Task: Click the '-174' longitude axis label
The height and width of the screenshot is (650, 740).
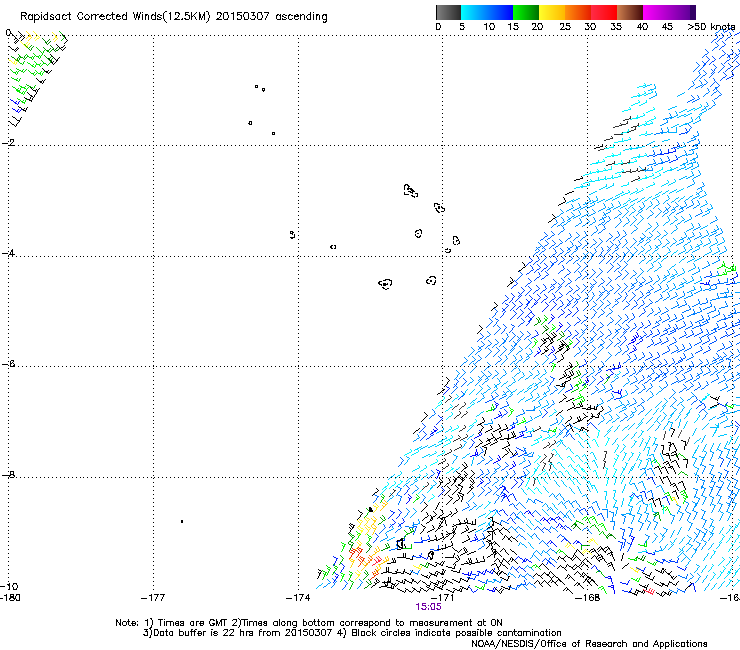Action: pyautogui.click(x=298, y=598)
